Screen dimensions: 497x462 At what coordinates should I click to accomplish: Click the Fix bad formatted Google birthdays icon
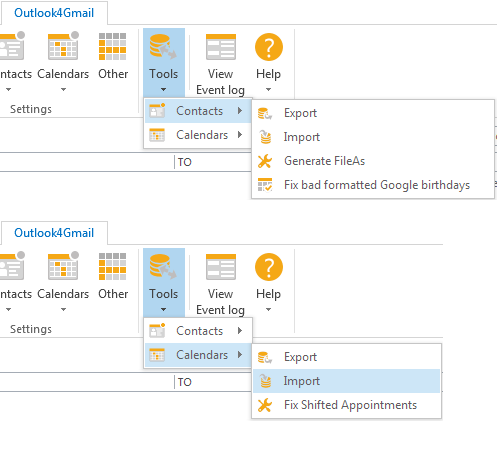(x=265, y=185)
